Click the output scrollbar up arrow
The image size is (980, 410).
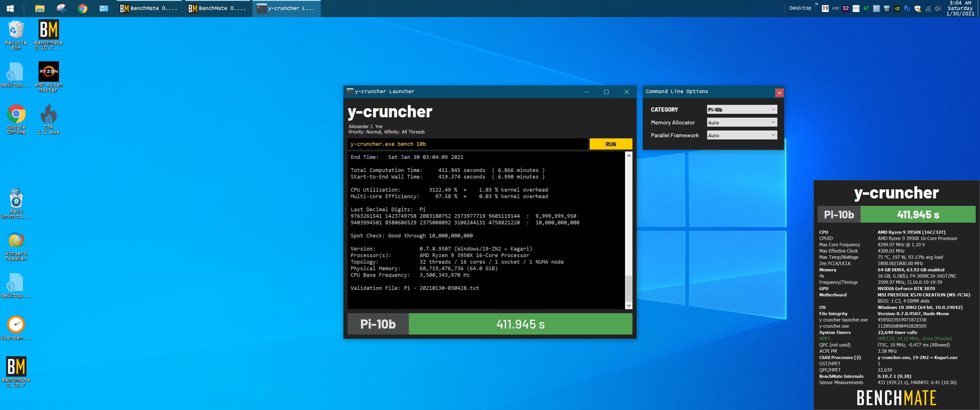628,155
